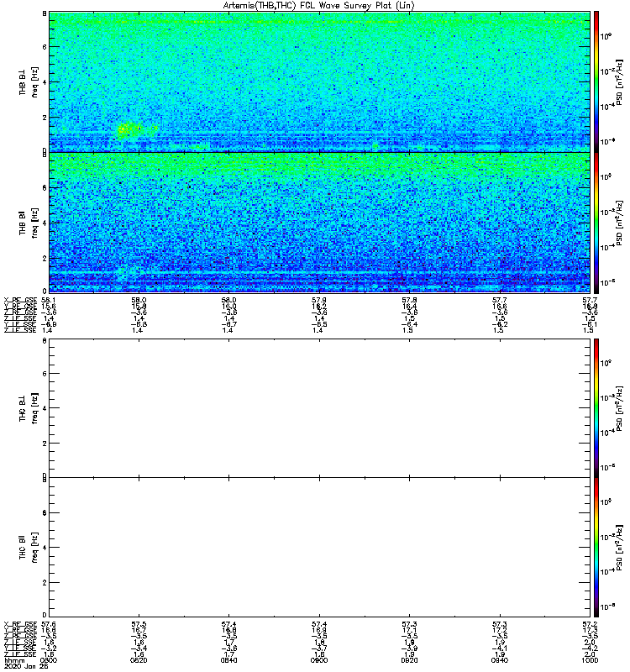Click the 'THC B⊥ freq [Hz]' axis label

tap(29, 408)
